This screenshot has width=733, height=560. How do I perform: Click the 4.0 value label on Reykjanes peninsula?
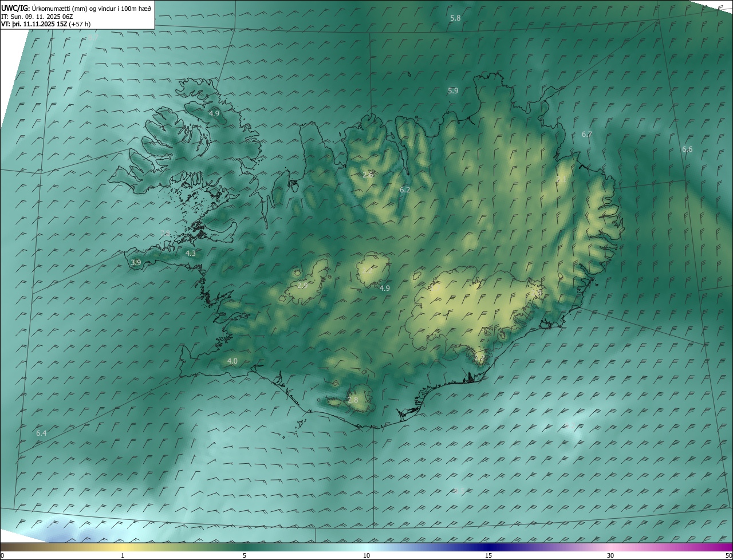232,361
